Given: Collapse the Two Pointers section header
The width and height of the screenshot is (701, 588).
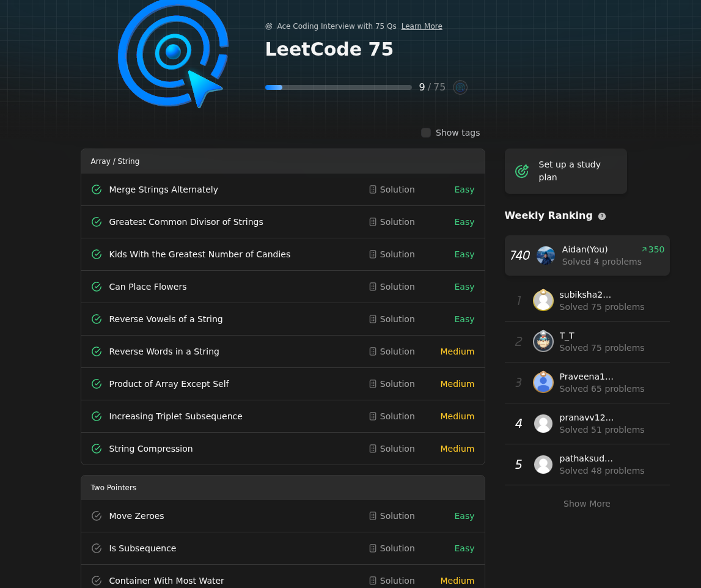Looking at the screenshot, I should pos(282,487).
